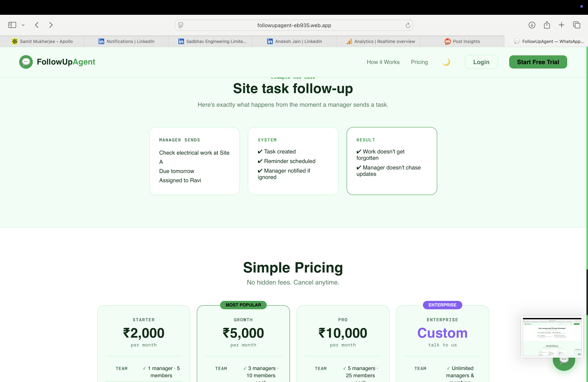
Task: Click the Custom enterprise price
Action: pyautogui.click(x=442, y=333)
